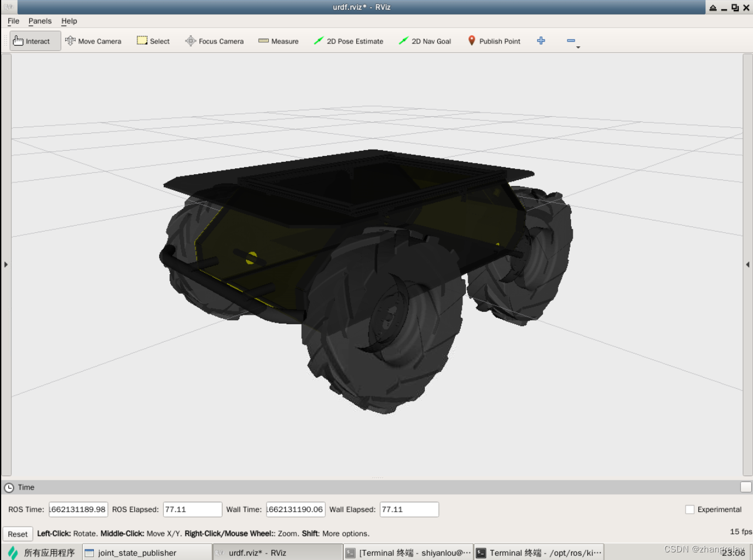Expand the right side panel arrow

(x=747, y=264)
